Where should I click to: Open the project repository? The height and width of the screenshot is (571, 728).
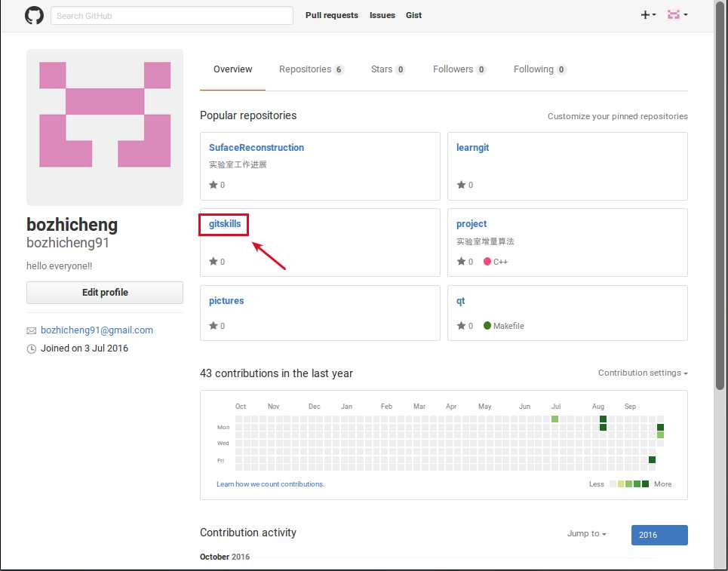(472, 224)
